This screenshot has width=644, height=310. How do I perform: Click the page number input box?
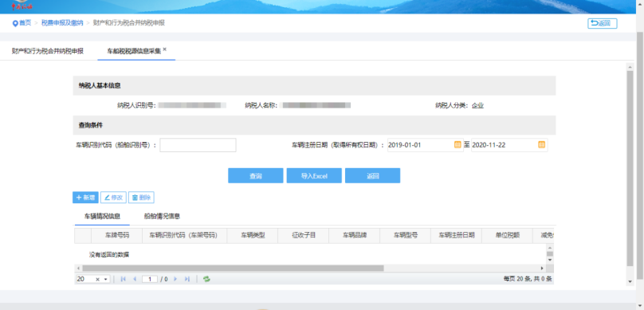(150, 279)
